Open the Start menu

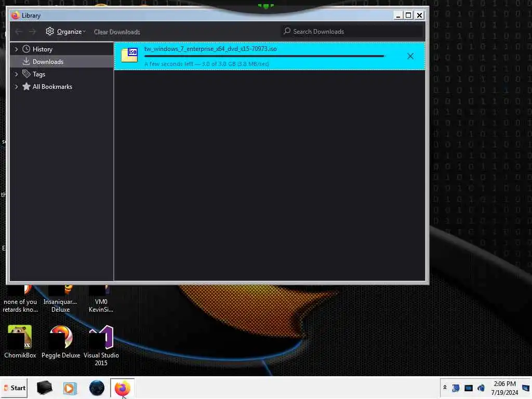click(14, 388)
